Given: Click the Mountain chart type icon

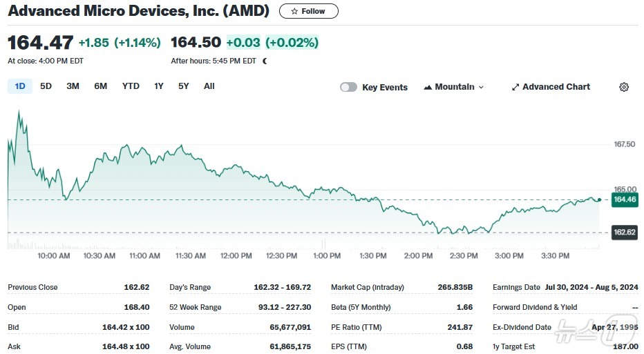Looking at the screenshot, I should pyautogui.click(x=428, y=87).
